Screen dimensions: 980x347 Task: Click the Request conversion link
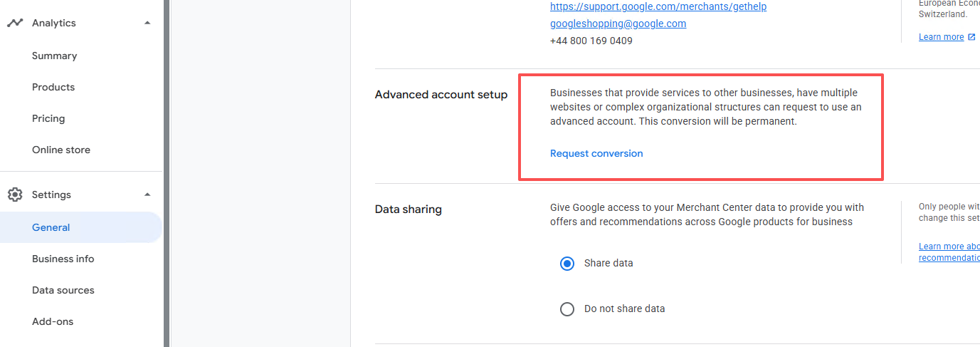596,153
